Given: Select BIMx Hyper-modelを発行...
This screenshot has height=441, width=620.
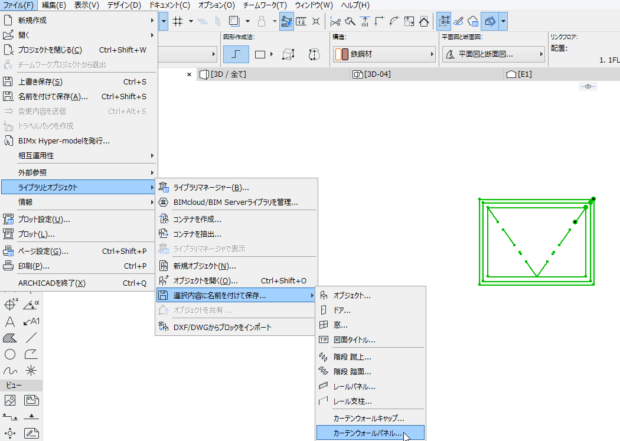Looking at the screenshot, I should 79,141.
